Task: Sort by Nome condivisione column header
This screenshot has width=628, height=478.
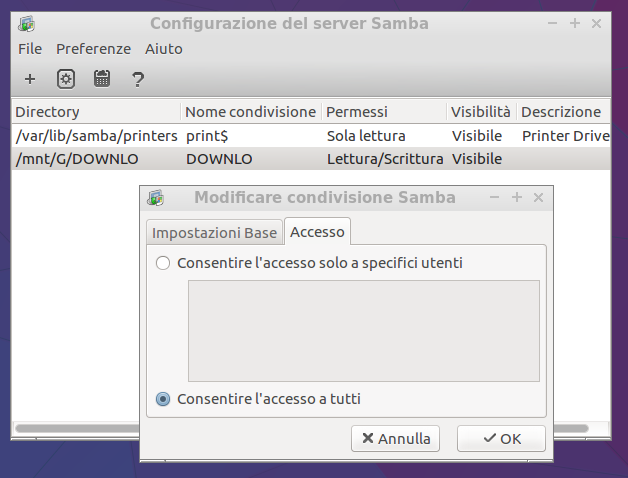Action: 251,112
